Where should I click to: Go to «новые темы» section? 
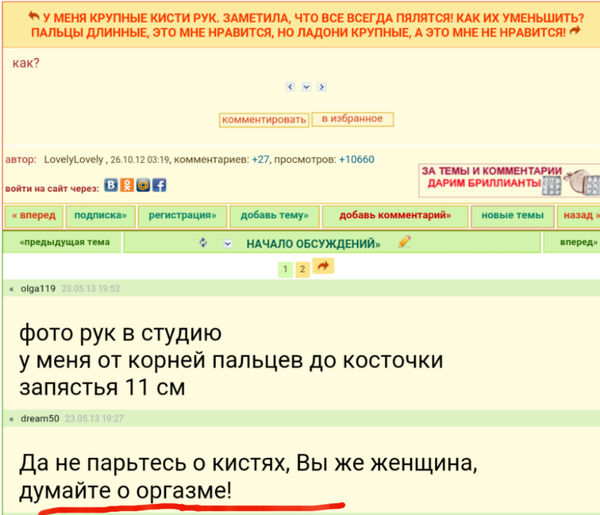[x=512, y=215]
